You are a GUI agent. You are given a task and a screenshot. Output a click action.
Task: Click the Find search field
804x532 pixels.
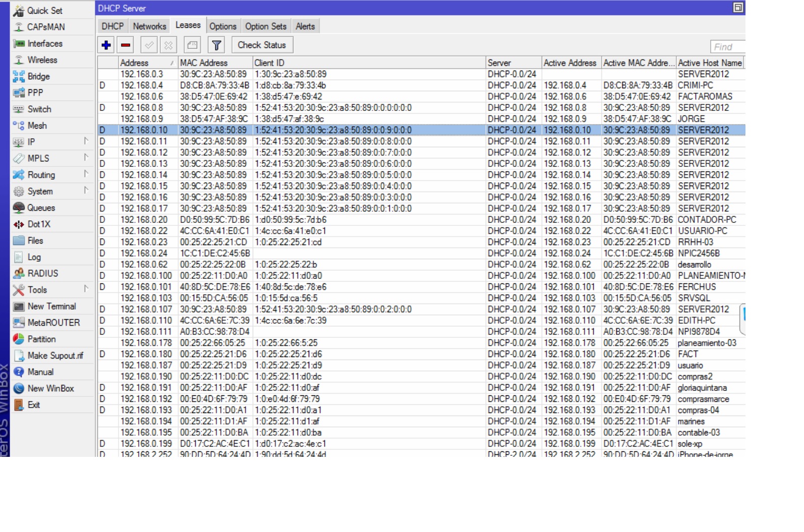pos(728,47)
